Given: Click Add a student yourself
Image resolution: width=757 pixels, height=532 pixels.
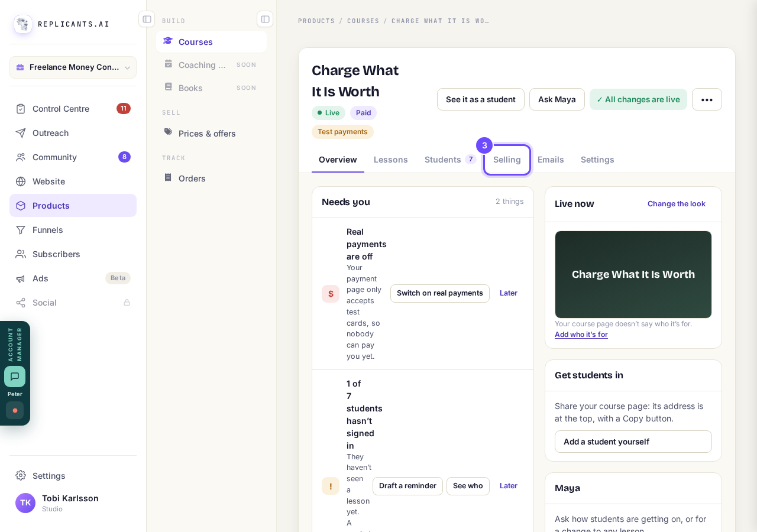Looking at the screenshot, I should tap(633, 442).
